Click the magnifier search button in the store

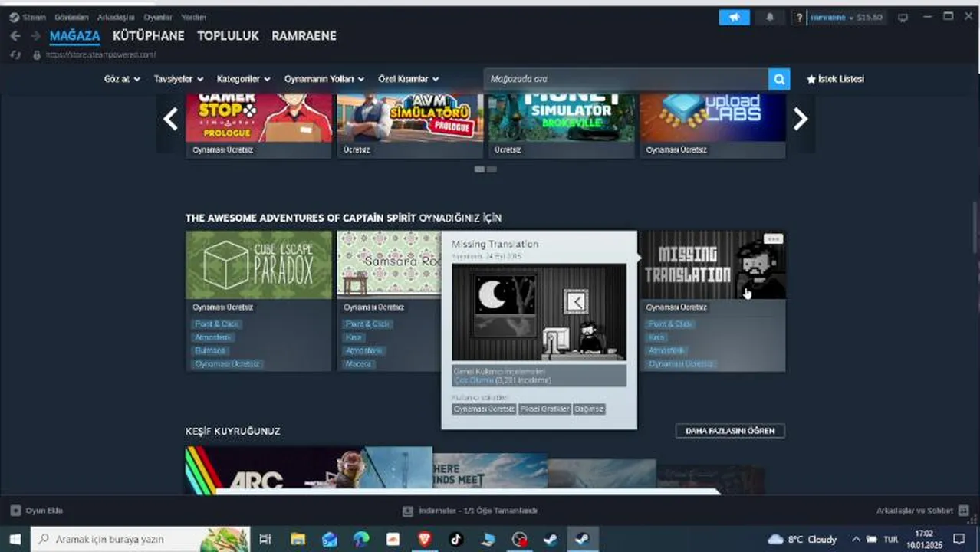click(779, 79)
